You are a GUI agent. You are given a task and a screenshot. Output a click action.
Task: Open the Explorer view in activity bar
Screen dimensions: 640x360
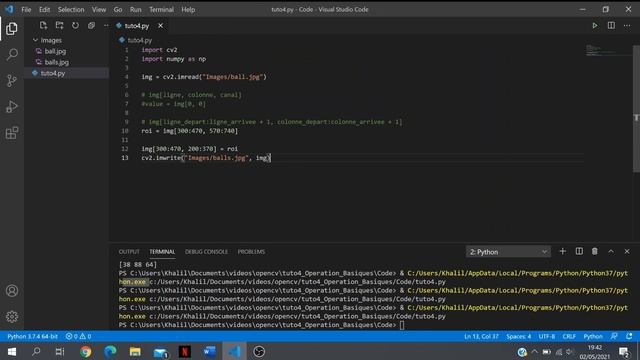point(12,29)
